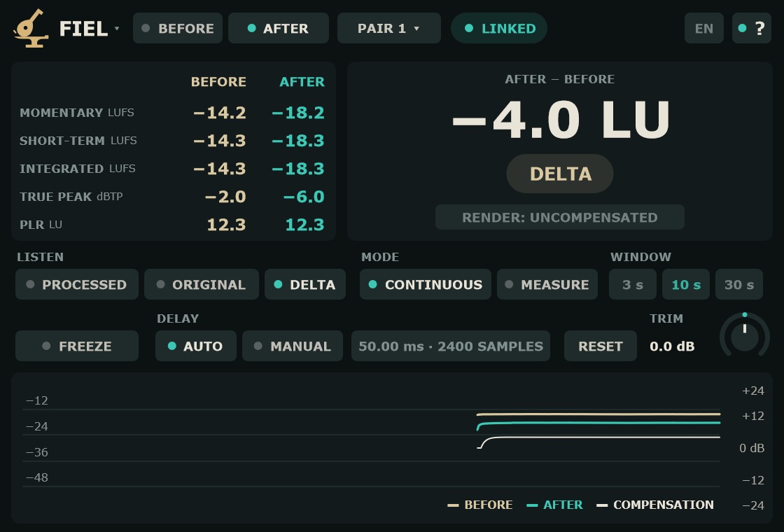
Task: Click the 0.0 dB trim value
Action: click(672, 346)
